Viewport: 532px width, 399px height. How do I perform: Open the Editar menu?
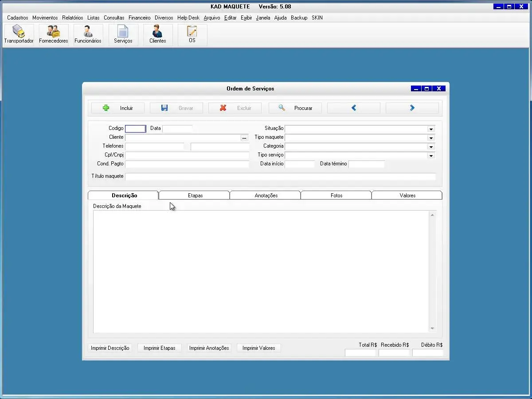[x=231, y=18]
